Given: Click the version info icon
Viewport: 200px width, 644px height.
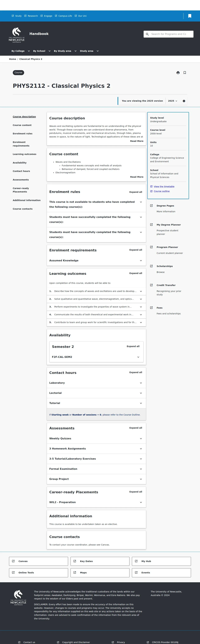Looking at the screenshot, I should pyautogui.click(x=184, y=101).
